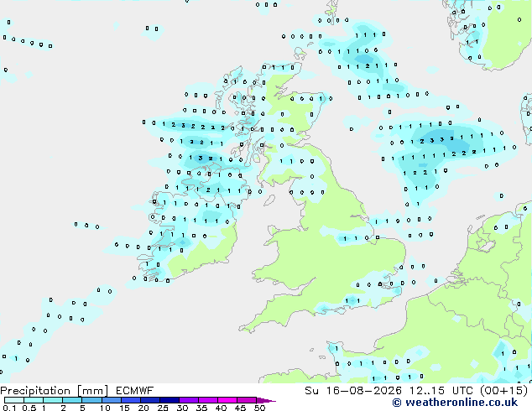This screenshot has width=532, height=411.
Task: Click the over-50 arrow tip of legend
Action: [x=266, y=400]
